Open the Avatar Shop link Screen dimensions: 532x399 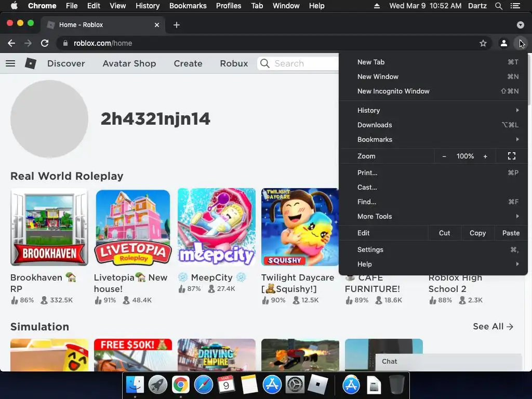(129, 63)
